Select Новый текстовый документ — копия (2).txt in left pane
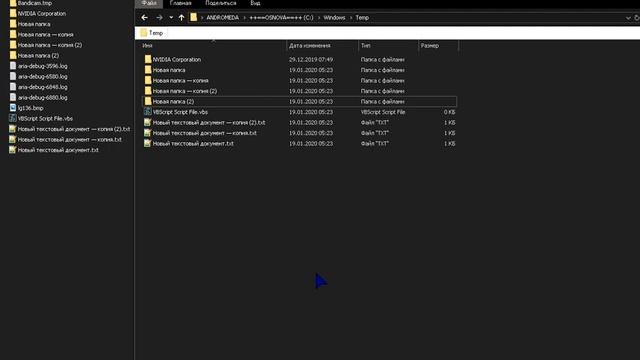 click(73, 129)
